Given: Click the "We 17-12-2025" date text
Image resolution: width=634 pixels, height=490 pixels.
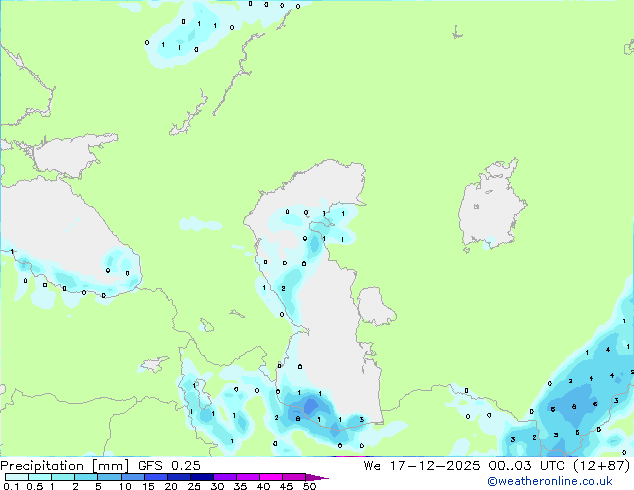Looking at the screenshot, I should (x=422, y=466).
